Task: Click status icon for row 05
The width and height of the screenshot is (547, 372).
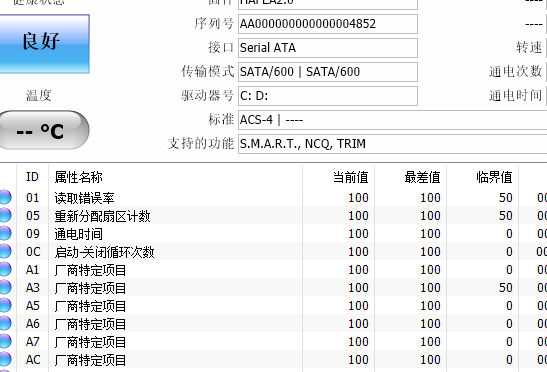Action: click(x=5, y=215)
